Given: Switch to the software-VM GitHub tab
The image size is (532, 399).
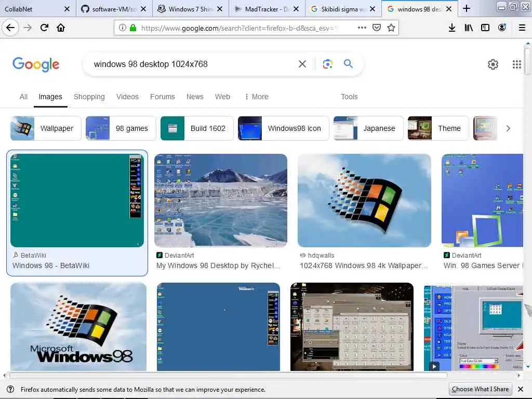Looking at the screenshot, I should 114,9.
